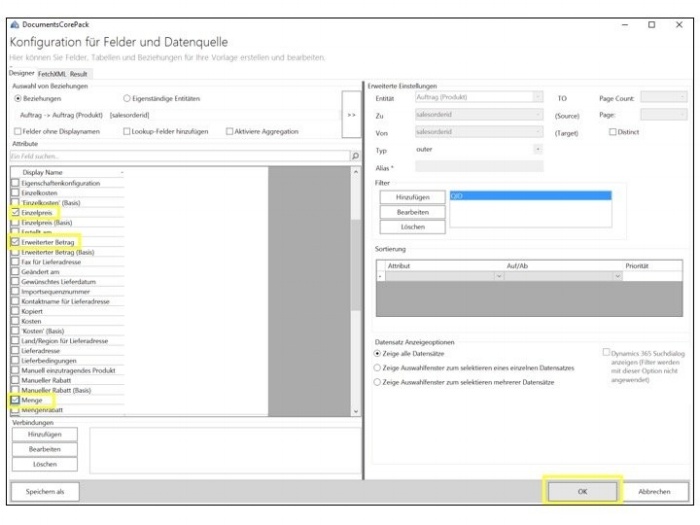Click Löschen button under Verbindungen
Viewport: 700px width, 525px height.
coord(45,464)
